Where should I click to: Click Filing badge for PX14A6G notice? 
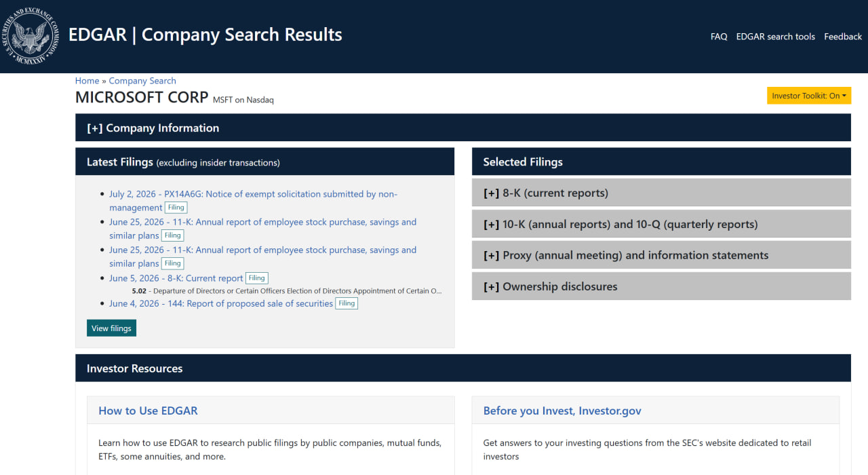[x=176, y=208]
